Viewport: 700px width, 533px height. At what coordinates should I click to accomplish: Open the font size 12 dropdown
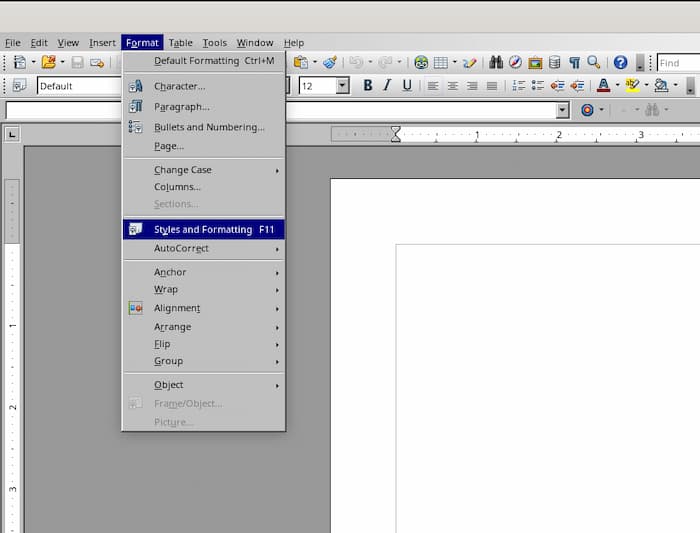[x=342, y=85]
